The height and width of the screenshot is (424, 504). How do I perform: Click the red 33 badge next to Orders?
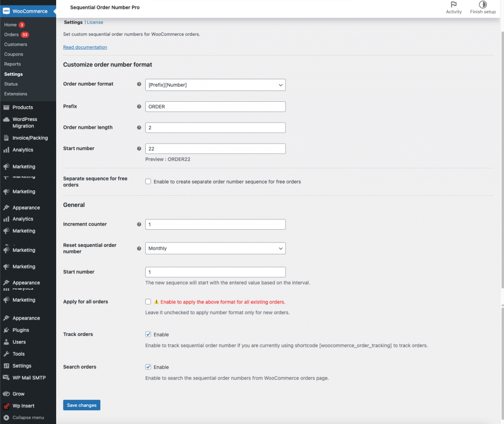coord(25,35)
